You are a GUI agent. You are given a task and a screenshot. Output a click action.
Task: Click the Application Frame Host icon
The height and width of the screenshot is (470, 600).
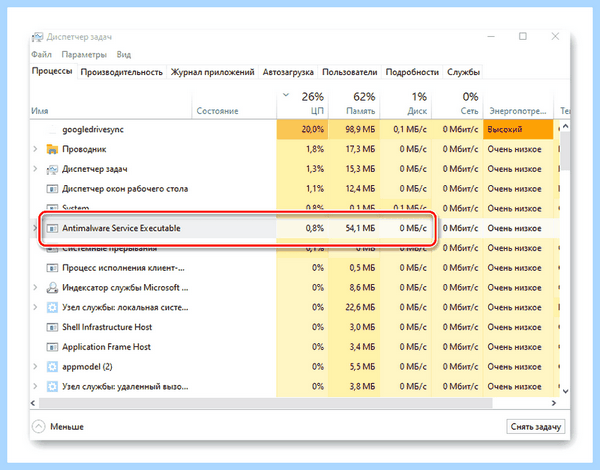coord(52,347)
